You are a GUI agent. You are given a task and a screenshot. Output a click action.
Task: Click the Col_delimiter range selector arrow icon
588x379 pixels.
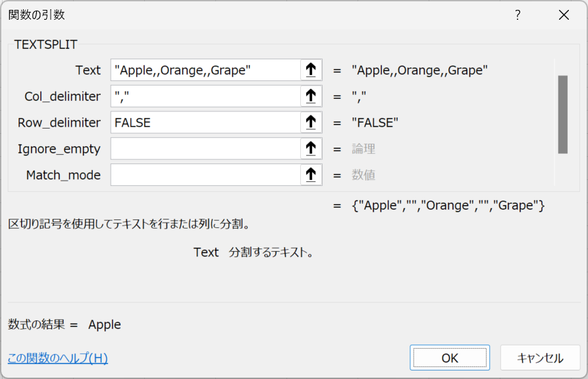(311, 96)
